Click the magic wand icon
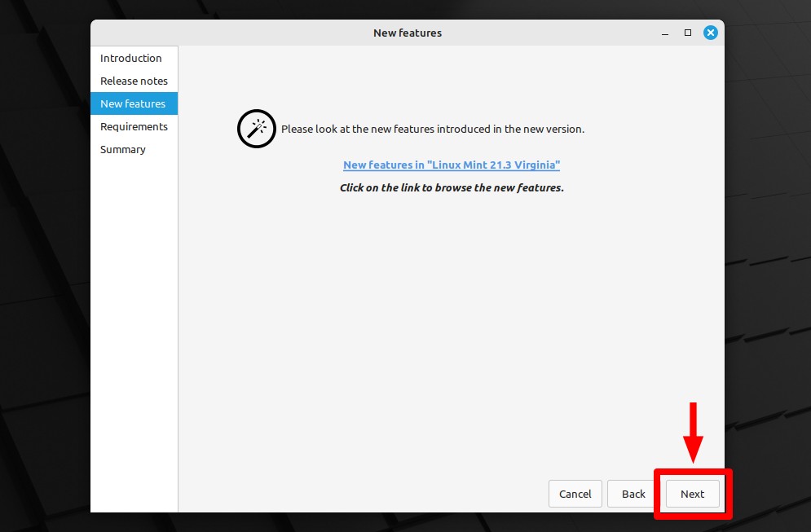 click(257, 129)
